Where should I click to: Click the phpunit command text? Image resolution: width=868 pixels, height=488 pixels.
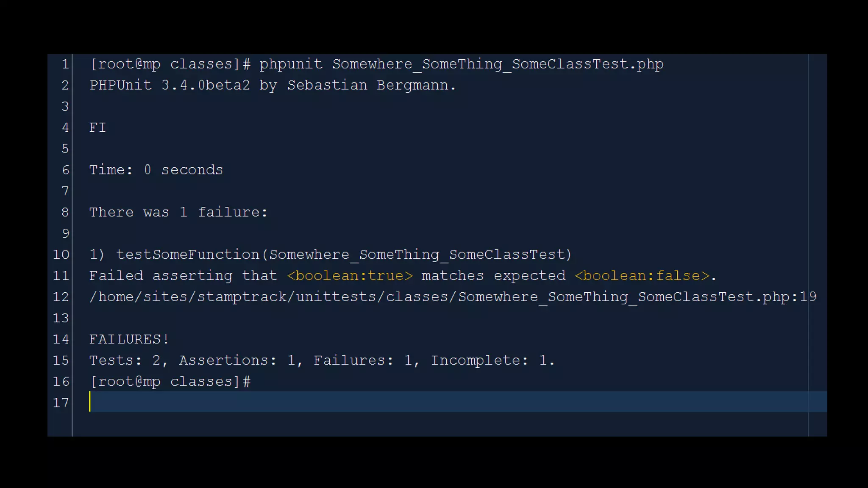[x=291, y=64]
